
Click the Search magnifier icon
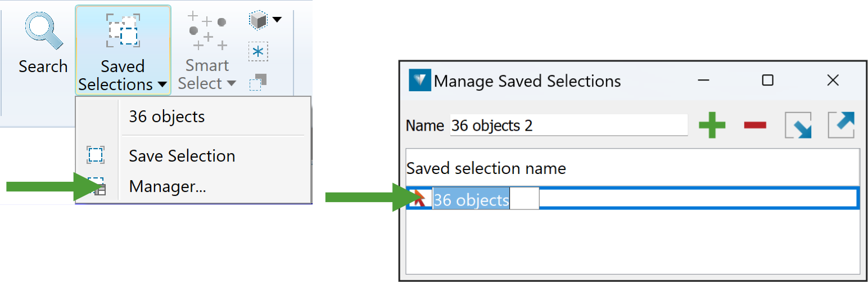point(42,33)
